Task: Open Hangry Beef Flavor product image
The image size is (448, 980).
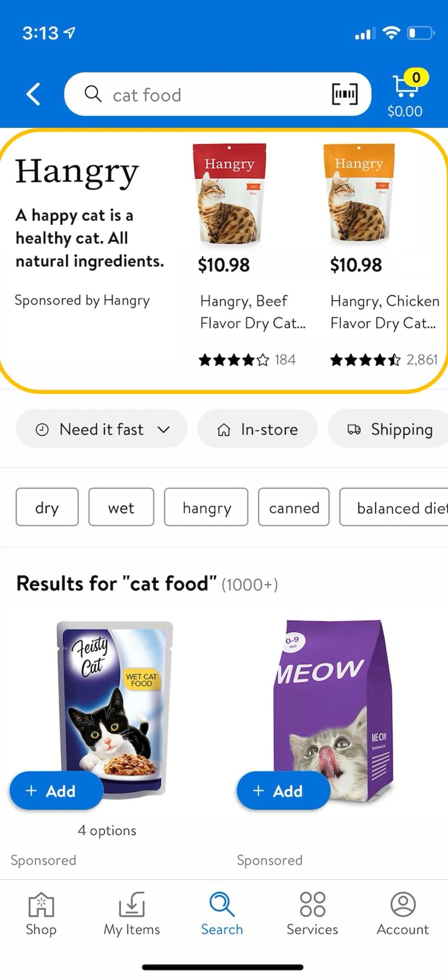Action: point(229,195)
